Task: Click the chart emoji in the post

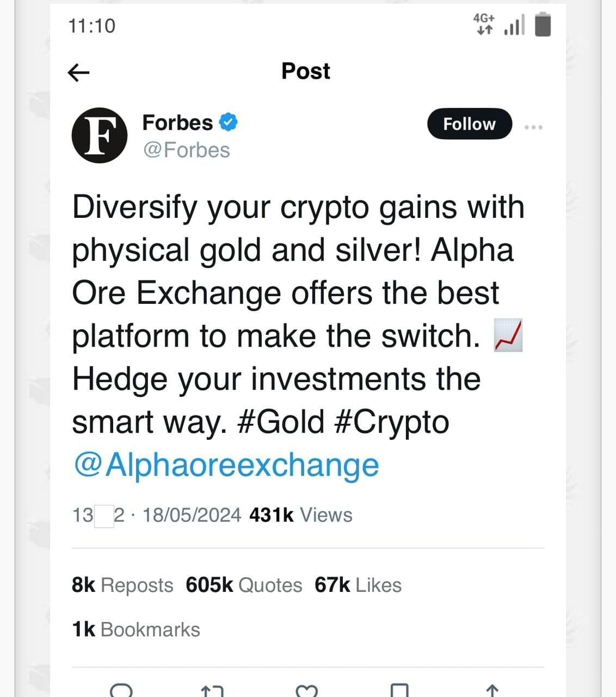Action: (x=508, y=336)
